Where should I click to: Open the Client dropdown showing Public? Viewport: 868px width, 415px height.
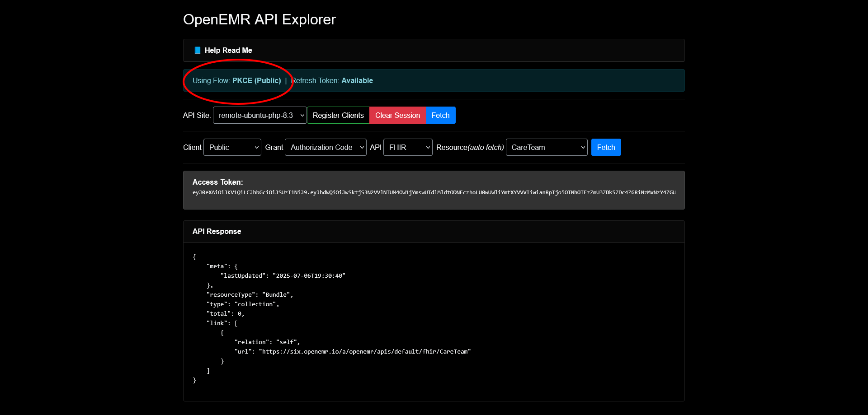pyautogui.click(x=232, y=147)
